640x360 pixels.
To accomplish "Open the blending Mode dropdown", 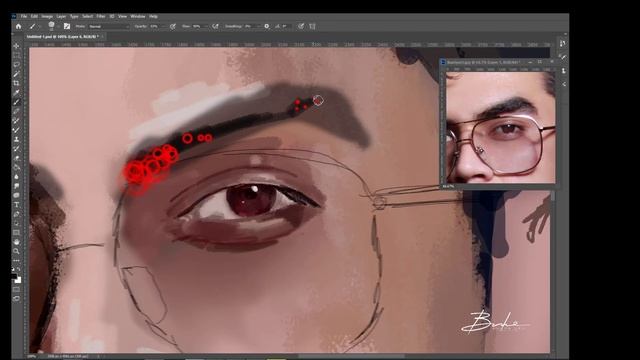I will pyautogui.click(x=109, y=26).
